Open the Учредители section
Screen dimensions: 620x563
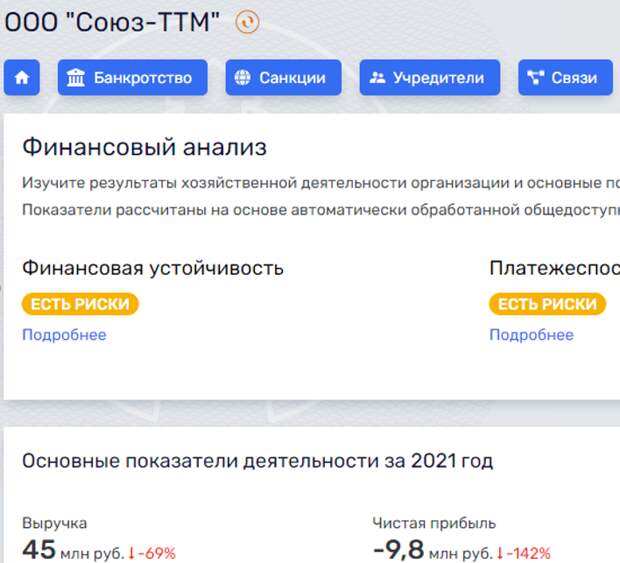430,77
